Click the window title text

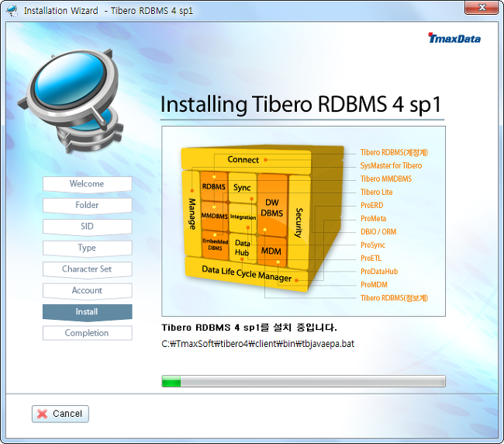[x=109, y=11]
